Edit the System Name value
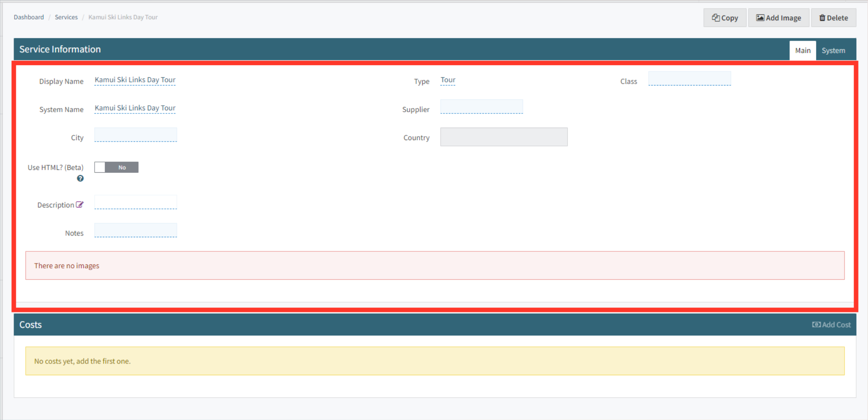Screen dimensions: 868x420 coord(135,108)
